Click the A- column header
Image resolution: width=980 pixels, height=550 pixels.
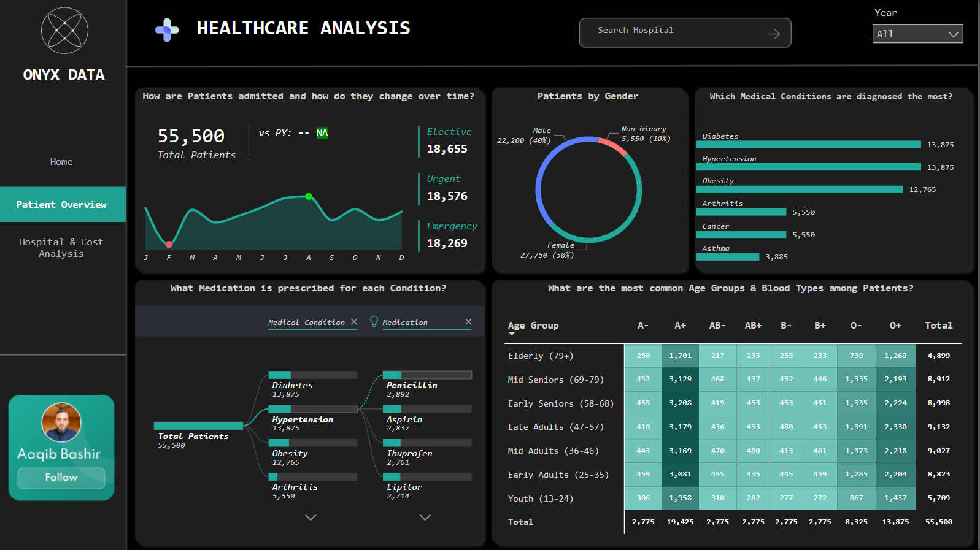point(643,326)
